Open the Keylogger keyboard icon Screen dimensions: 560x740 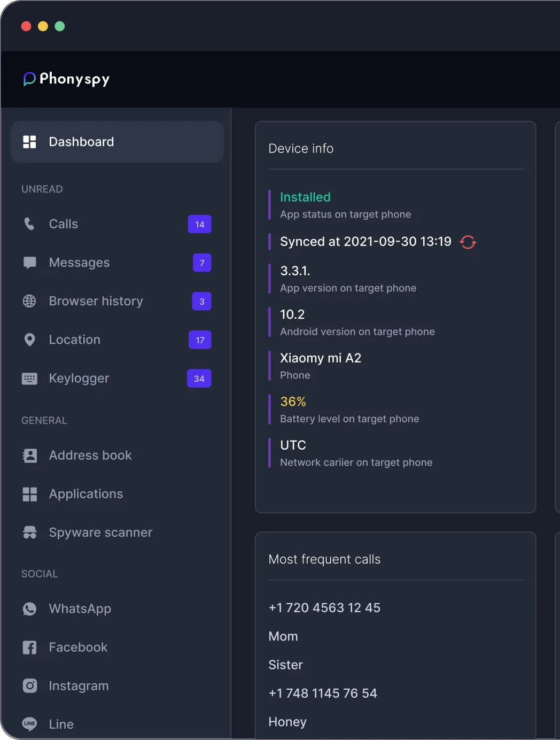click(x=29, y=378)
